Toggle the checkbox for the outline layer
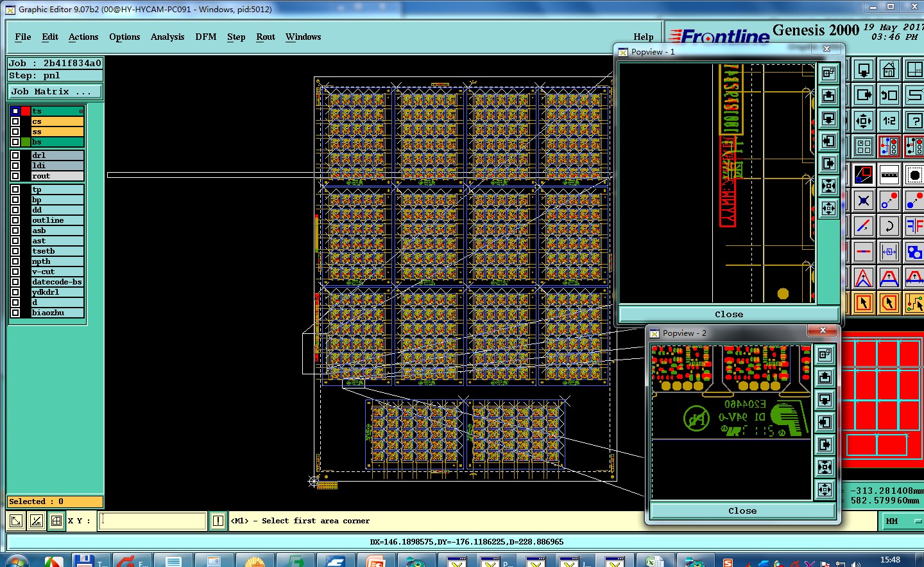Image resolution: width=924 pixels, height=567 pixels. tap(15, 220)
